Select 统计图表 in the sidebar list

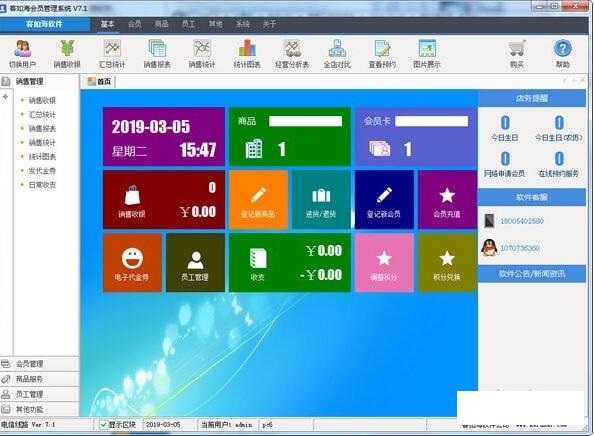[42, 156]
